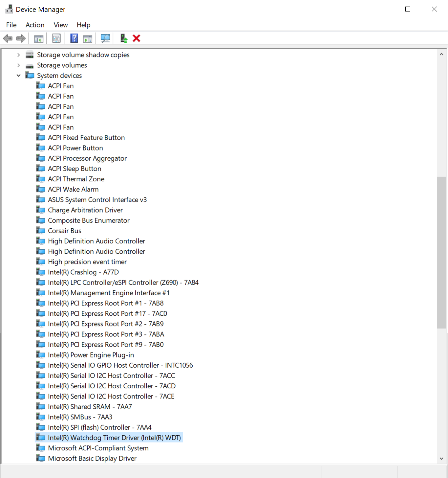Image resolution: width=448 pixels, height=478 pixels.
Task: Click the vertical scrollbar down arrow
Action: click(x=441, y=459)
